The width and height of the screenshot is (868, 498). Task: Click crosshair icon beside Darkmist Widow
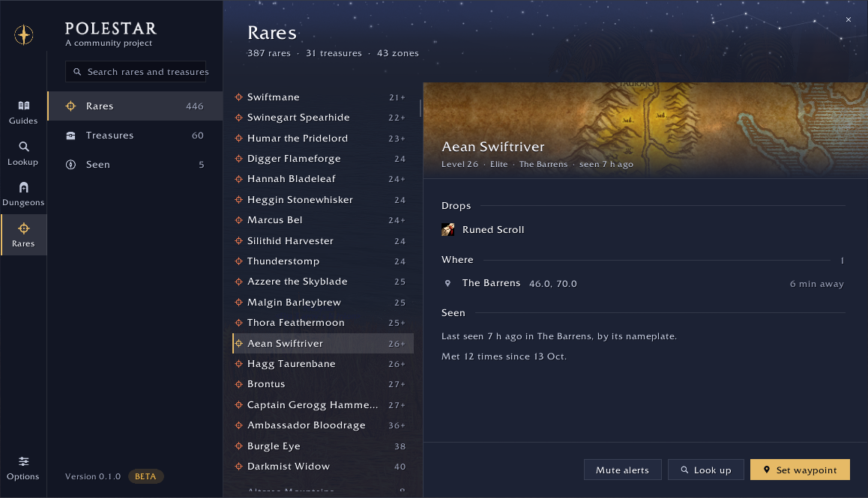click(238, 467)
